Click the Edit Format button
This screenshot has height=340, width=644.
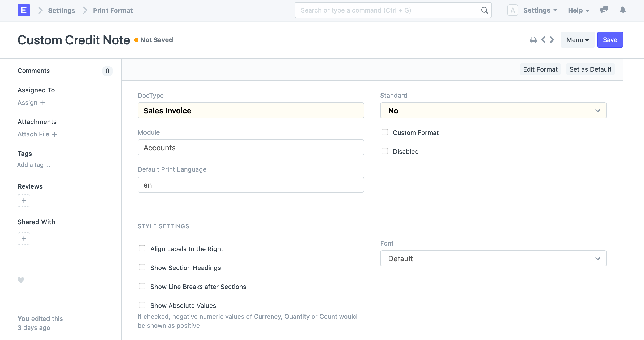(540, 69)
